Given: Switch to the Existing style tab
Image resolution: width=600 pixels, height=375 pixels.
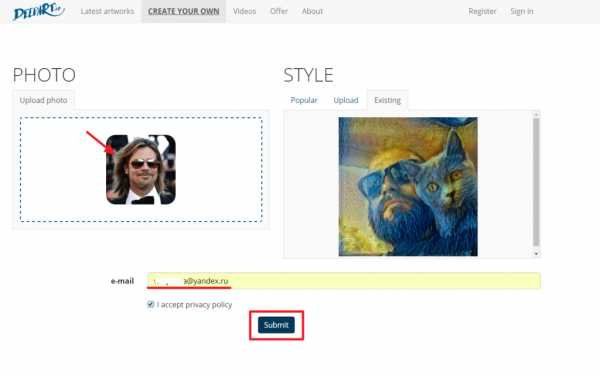Looking at the screenshot, I should [388, 100].
